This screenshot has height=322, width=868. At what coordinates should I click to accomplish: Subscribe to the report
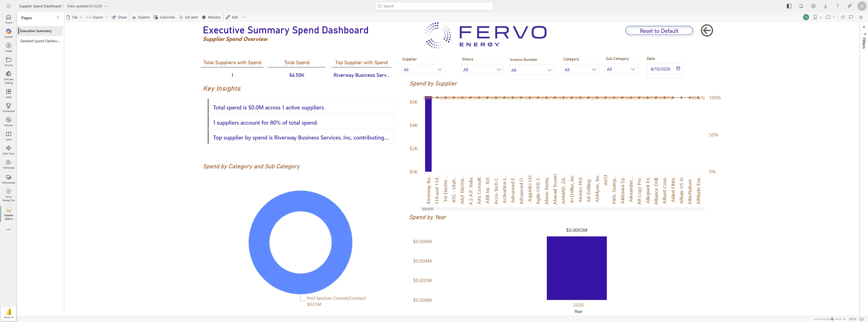click(x=164, y=17)
